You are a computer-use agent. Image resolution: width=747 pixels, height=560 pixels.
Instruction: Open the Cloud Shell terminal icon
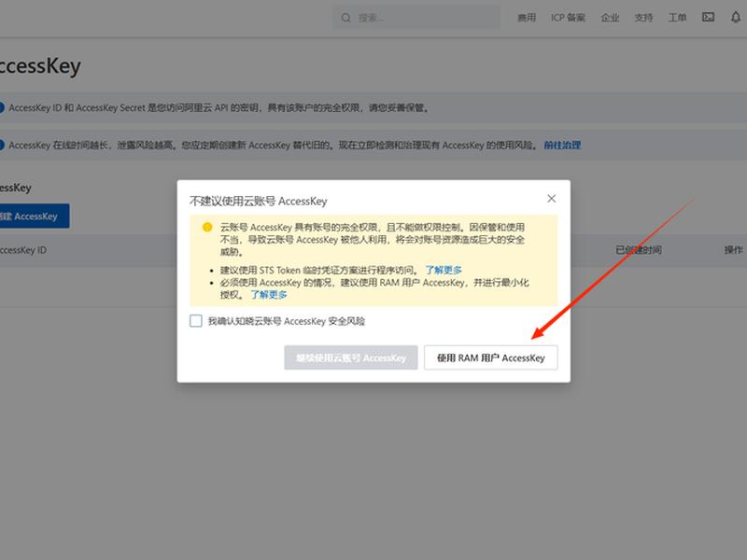click(x=708, y=17)
